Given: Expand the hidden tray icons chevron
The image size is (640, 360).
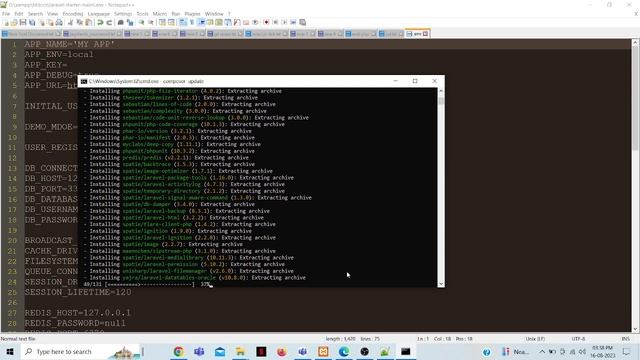Looking at the screenshot, I should tap(542, 351).
